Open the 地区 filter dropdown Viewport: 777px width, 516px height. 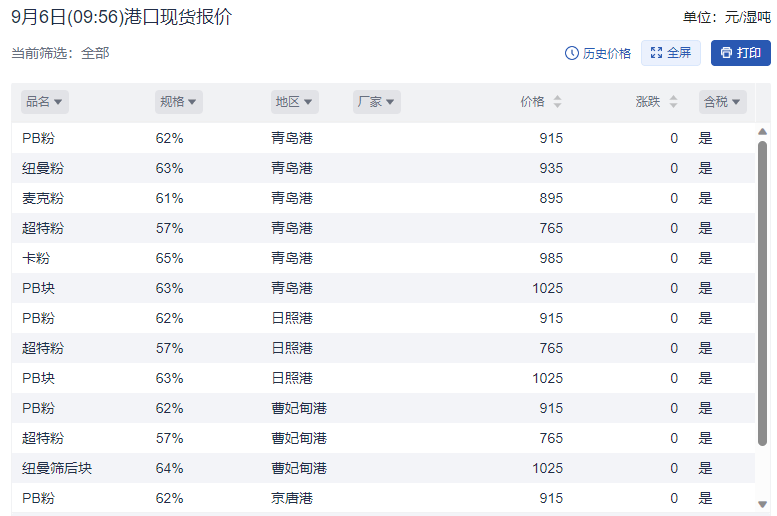tap(295, 102)
